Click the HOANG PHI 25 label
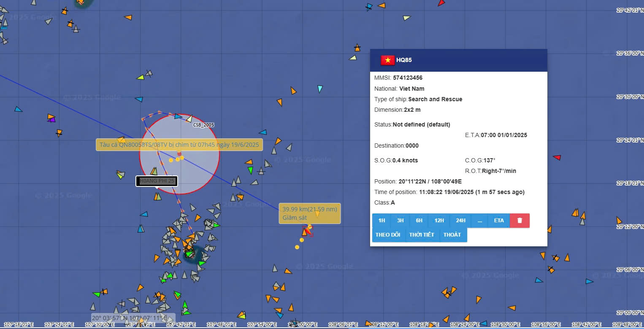644x329 pixels. (x=157, y=181)
